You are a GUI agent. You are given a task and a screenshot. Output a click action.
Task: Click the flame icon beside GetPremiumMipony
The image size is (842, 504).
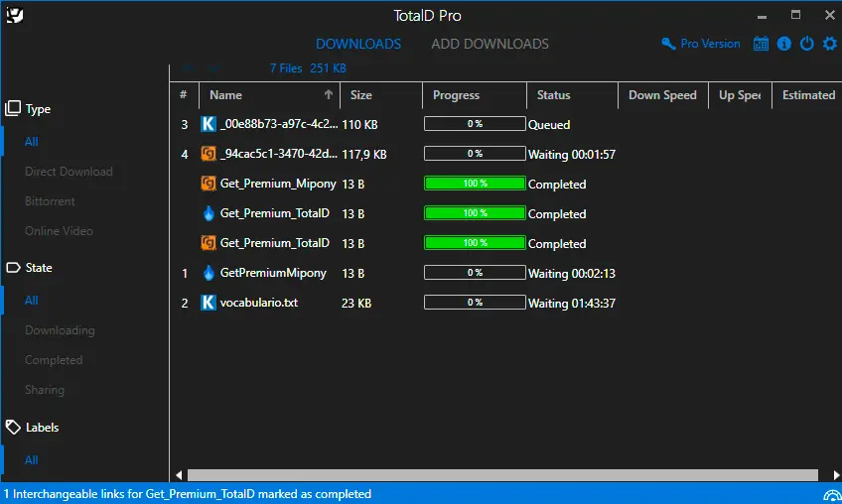pos(209,273)
